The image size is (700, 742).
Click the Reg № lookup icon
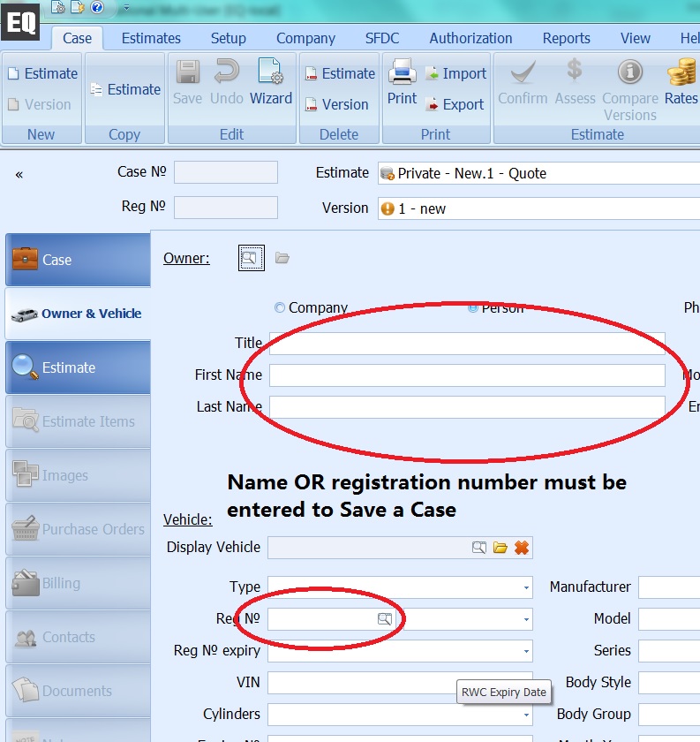[385, 618]
